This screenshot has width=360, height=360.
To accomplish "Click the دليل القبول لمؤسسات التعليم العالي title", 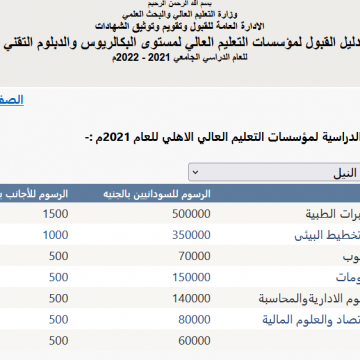I will tap(182, 43).
